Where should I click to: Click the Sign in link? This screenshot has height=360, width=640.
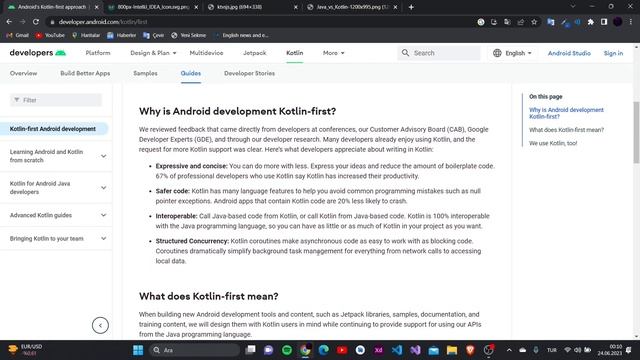pyautogui.click(x=613, y=53)
